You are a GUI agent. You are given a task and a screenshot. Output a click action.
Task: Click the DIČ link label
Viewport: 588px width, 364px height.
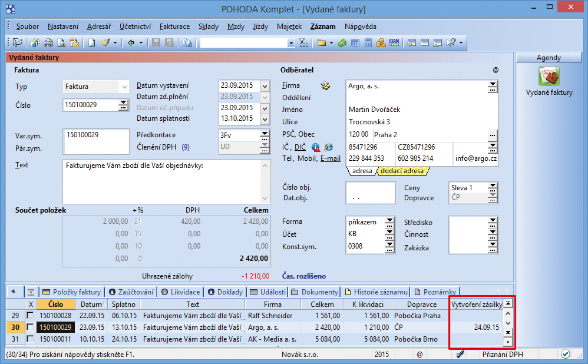point(300,147)
